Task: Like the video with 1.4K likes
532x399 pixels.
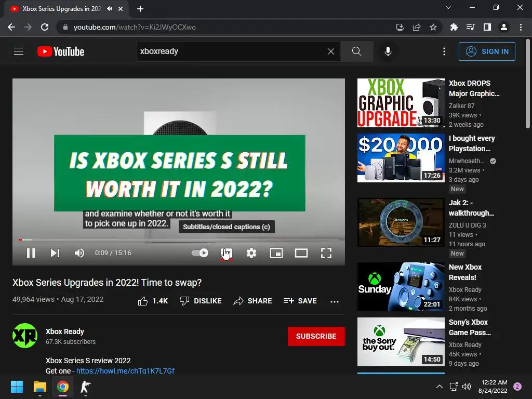Action: click(x=153, y=301)
